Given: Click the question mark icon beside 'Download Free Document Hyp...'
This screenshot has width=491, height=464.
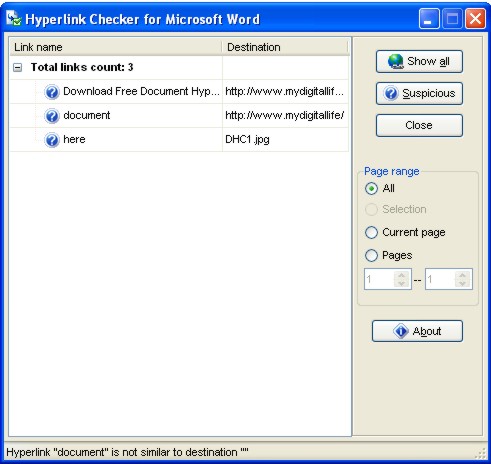Looking at the screenshot, I should point(52,92).
